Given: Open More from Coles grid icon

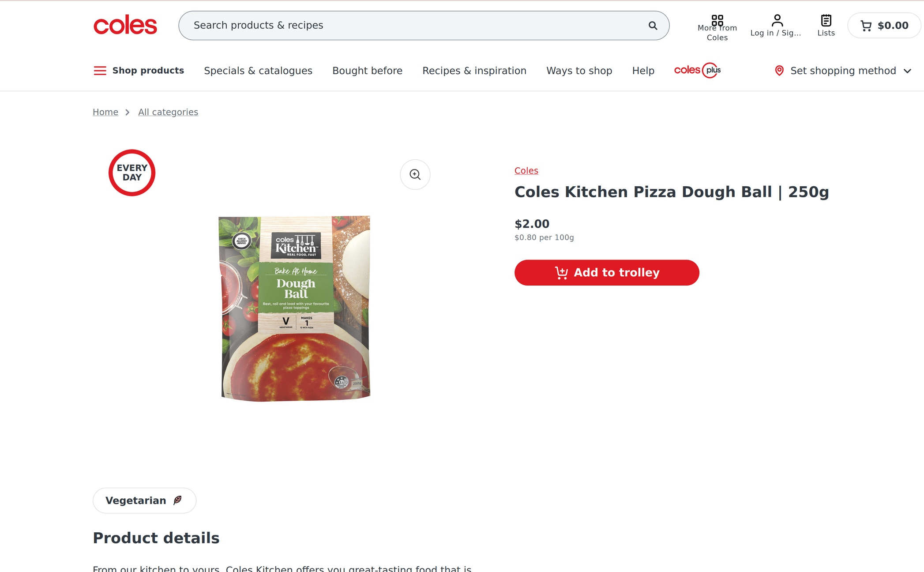Looking at the screenshot, I should coord(717,21).
